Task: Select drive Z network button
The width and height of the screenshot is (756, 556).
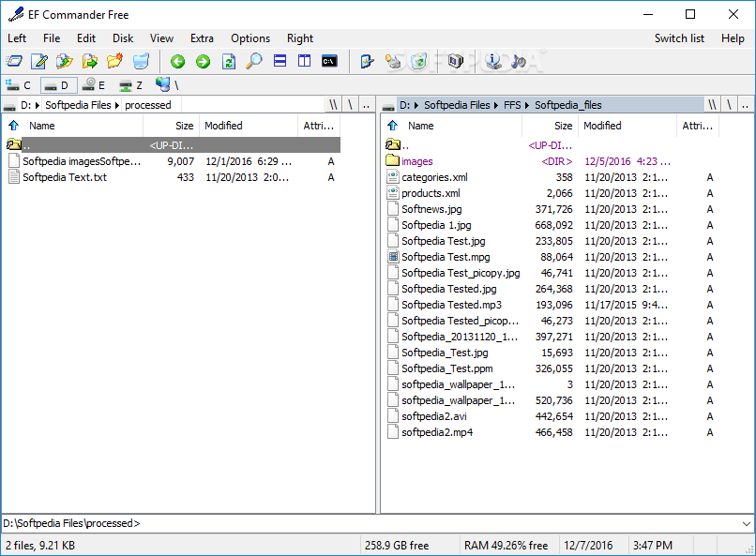Action: (131, 85)
